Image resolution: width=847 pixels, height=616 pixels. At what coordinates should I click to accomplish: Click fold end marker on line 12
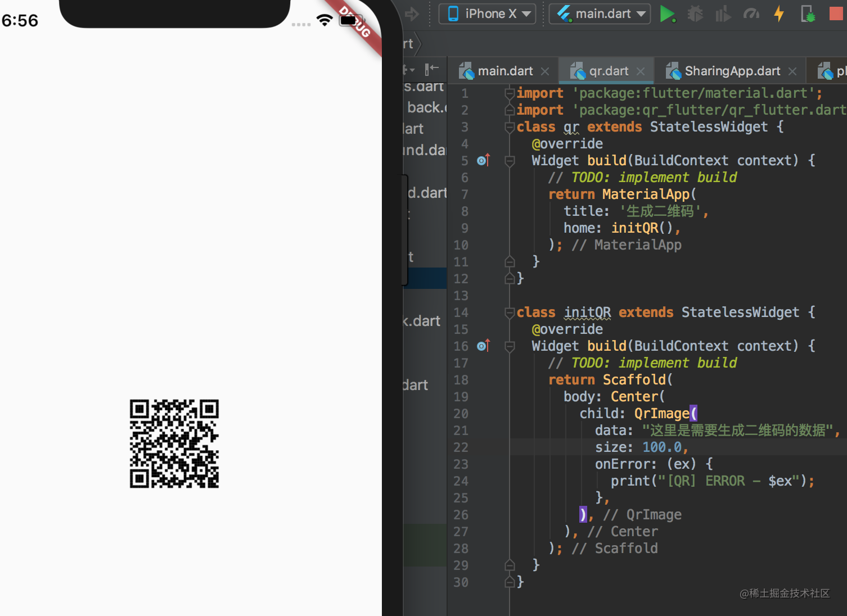pos(510,278)
